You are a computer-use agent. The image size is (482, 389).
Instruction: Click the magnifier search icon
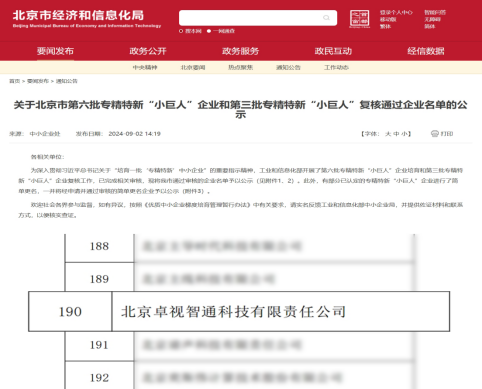point(326,18)
